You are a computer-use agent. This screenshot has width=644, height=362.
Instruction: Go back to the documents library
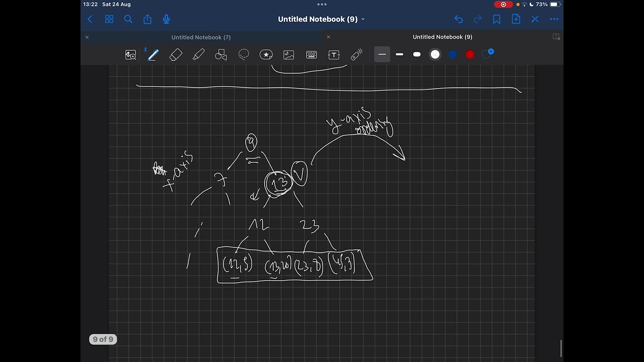pyautogui.click(x=90, y=19)
